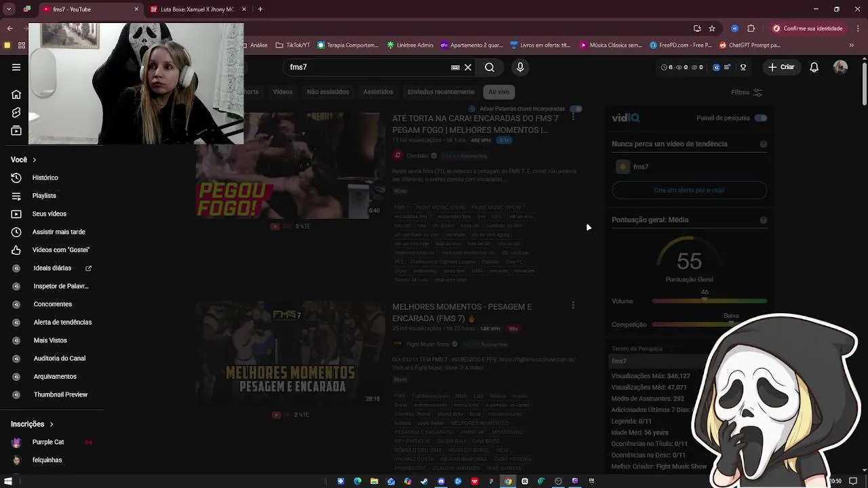Open on-screen keyboard in search box

tap(455, 67)
